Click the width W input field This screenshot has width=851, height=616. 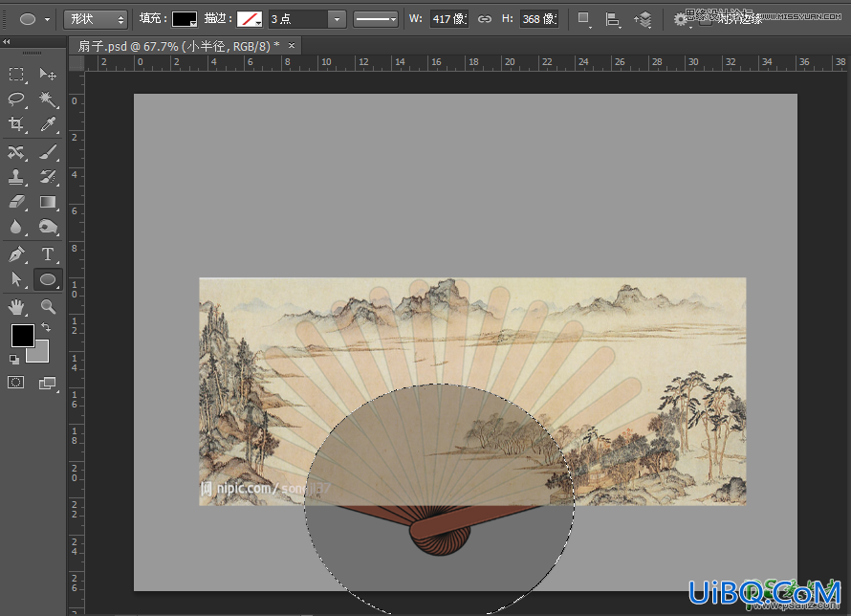click(449, 19)
